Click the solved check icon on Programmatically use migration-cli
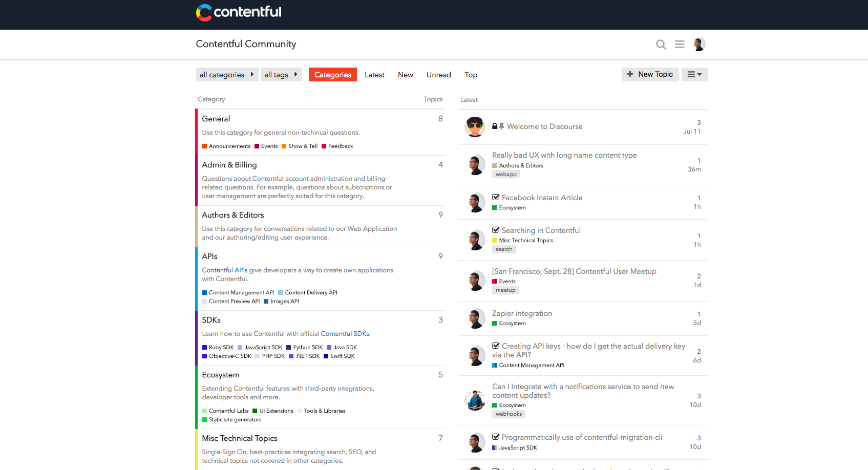This screenshot has width=868, height=470. click(x=496, y=437)
